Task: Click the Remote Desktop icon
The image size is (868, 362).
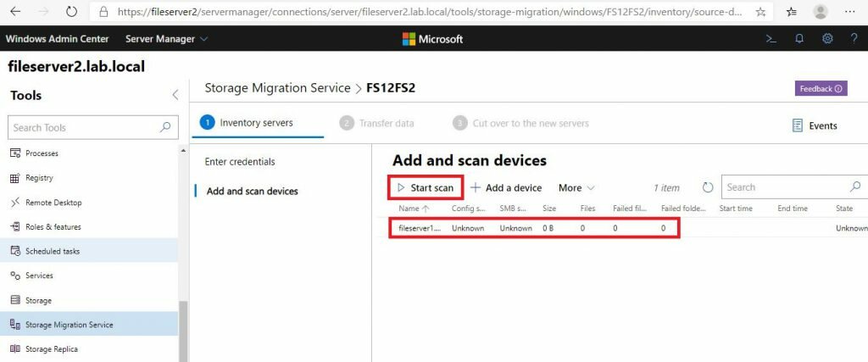Action: pyautogui.click(x=15, y=203)
